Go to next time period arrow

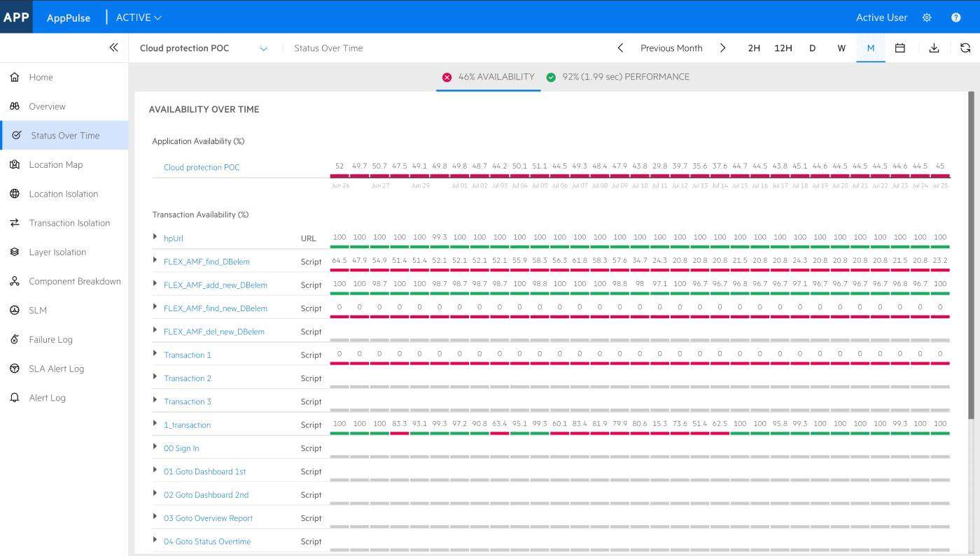(723, 48)
